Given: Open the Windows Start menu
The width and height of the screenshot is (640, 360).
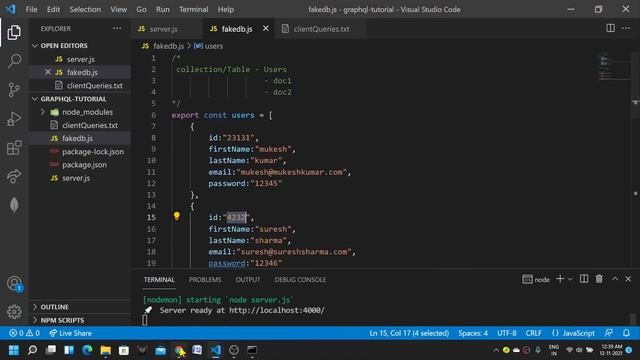Looking at the screenshot, I should point(14,350).
